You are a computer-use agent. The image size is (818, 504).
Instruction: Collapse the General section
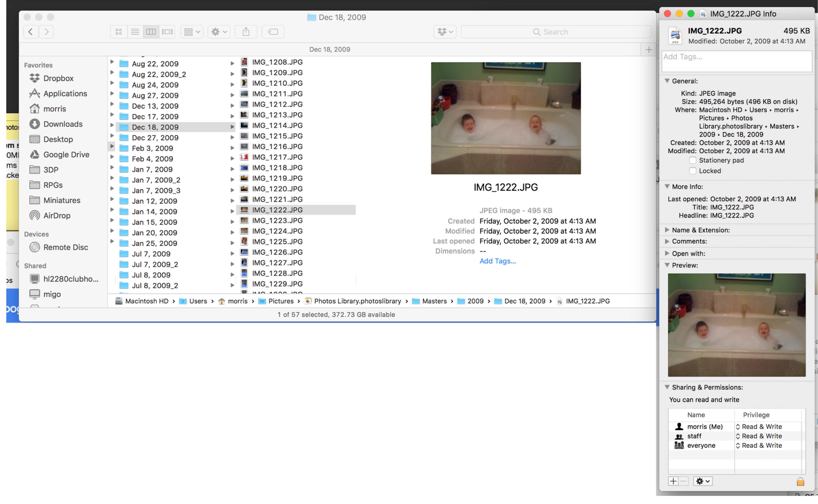tap(667, 81)
